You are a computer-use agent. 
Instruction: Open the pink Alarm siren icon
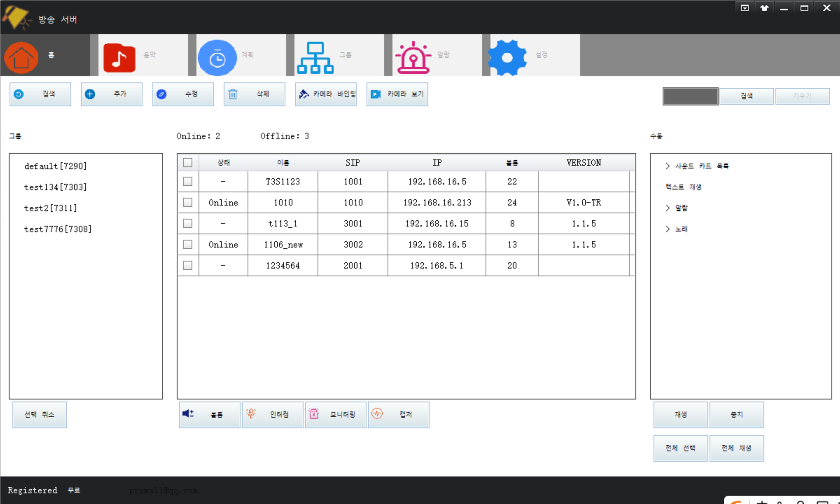(413, 58)
